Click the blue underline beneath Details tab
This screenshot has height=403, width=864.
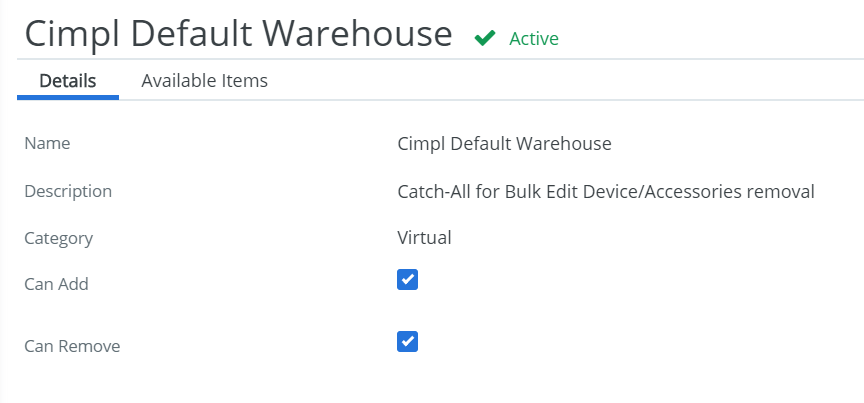tap(68, 98)
